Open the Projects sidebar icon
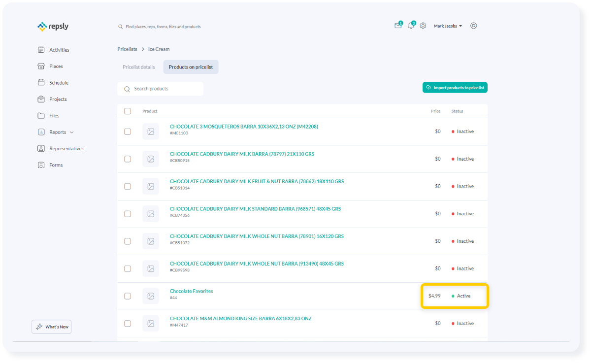This screenshot has height=364, width=592. point(41,99)
